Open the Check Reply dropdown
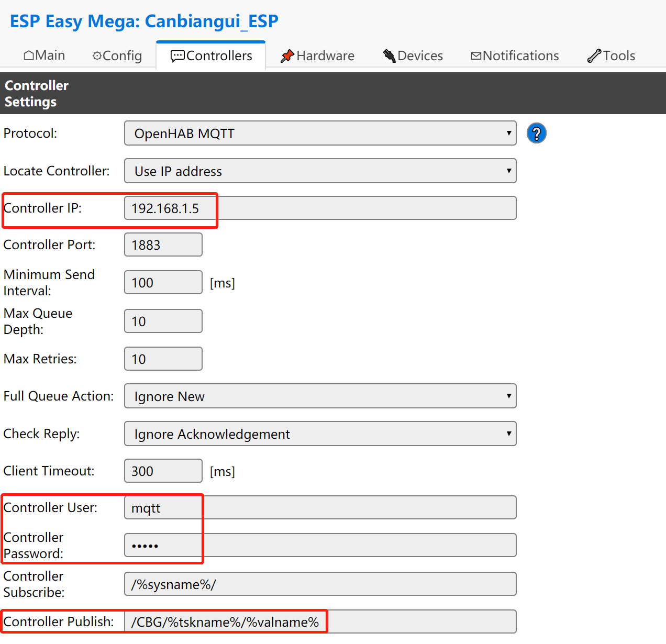 coord(320,434)
